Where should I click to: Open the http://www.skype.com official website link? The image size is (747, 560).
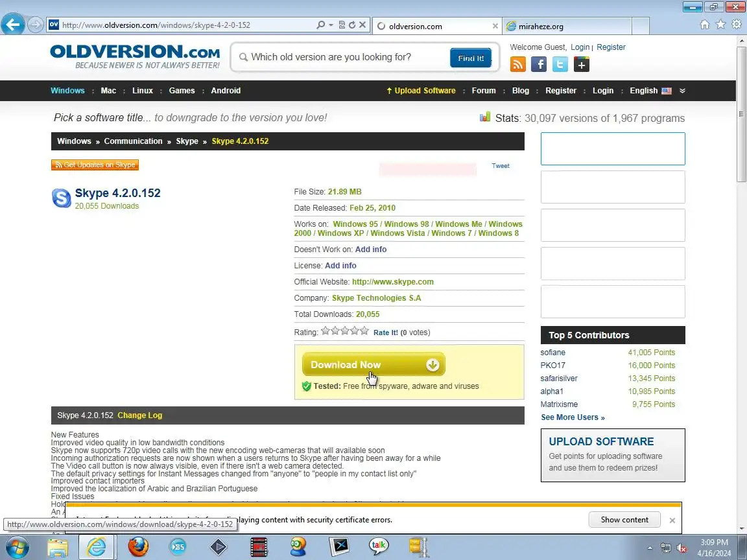click(392, 281)
